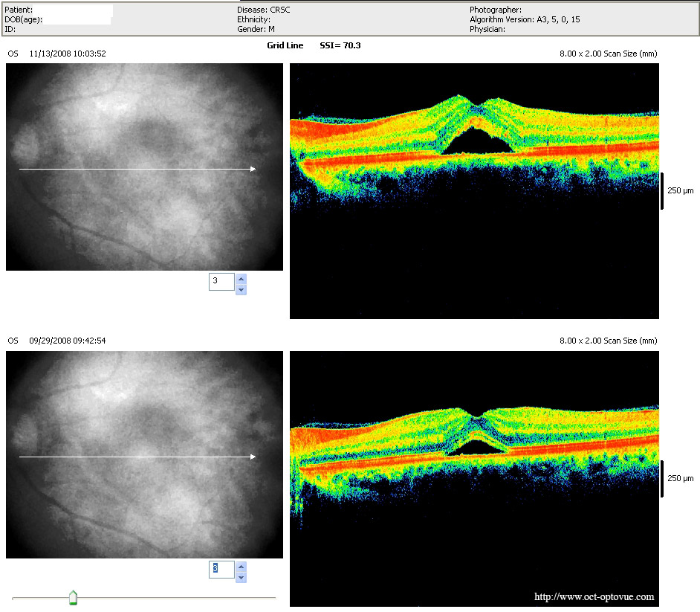Image resolution: width=700 pixels, height=612 pixels.
Task: Click the 'OS 11/13/2008 10:03:52' timestamp
Action: click(56, 54)
